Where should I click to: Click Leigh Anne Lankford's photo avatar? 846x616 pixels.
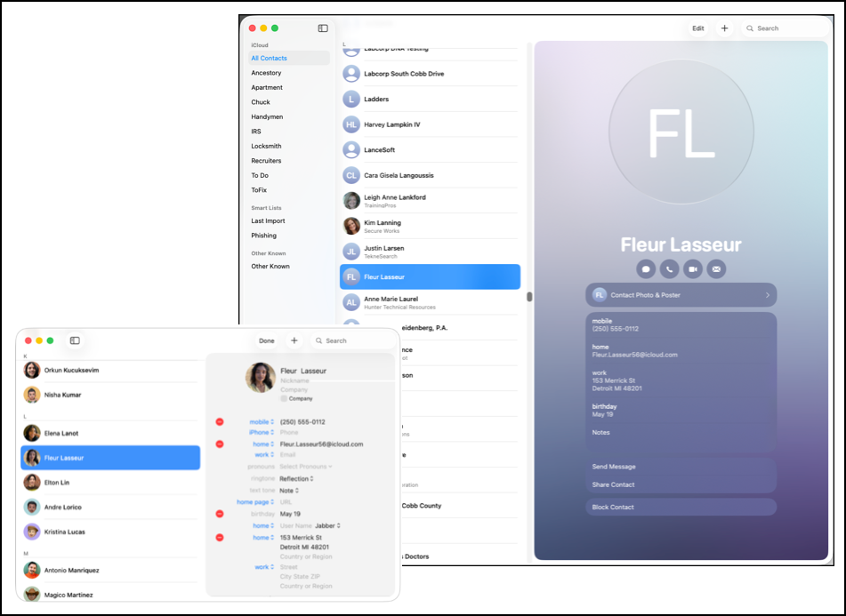click(351, 201)
